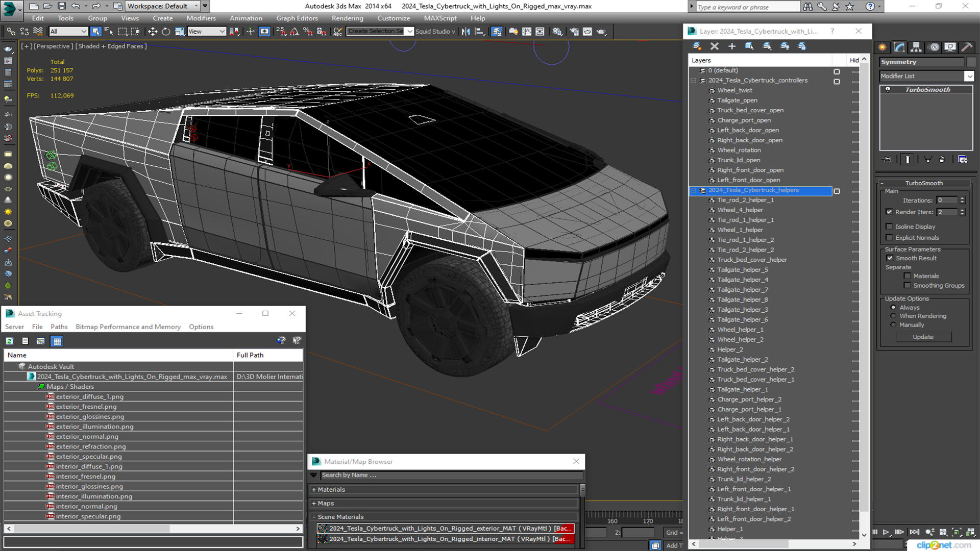Screen dimensions: 980x551
Task: Open Paths menu in Asset Tracking
Action: pos(59,327)
